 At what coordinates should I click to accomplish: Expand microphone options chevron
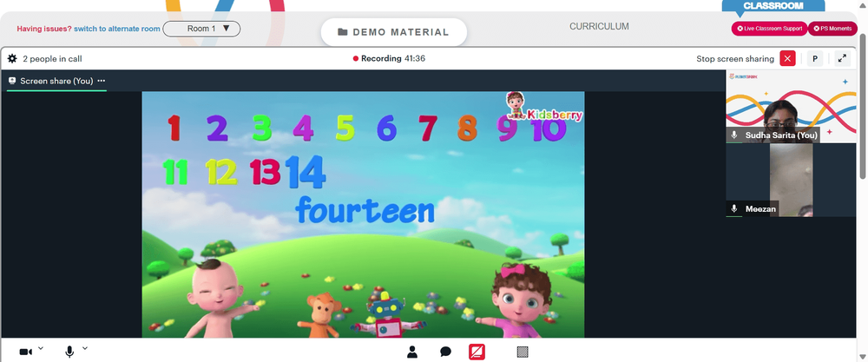pyautogui.click(x=85, y=348)
